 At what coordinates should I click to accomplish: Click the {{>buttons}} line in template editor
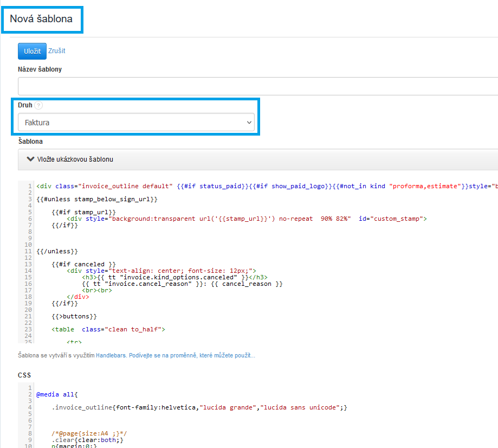pyautogui.click(x=74, y=316)
